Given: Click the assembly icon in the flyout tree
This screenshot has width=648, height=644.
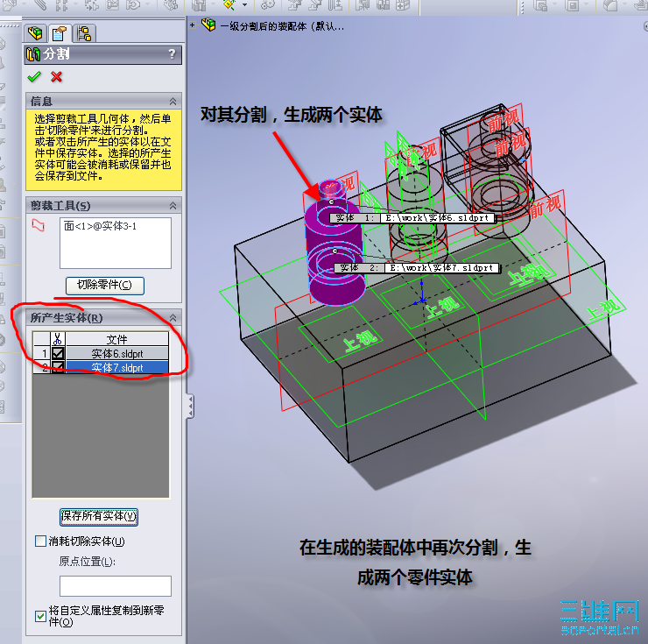Looking at the screenshot, I should (x=208, y=25).
